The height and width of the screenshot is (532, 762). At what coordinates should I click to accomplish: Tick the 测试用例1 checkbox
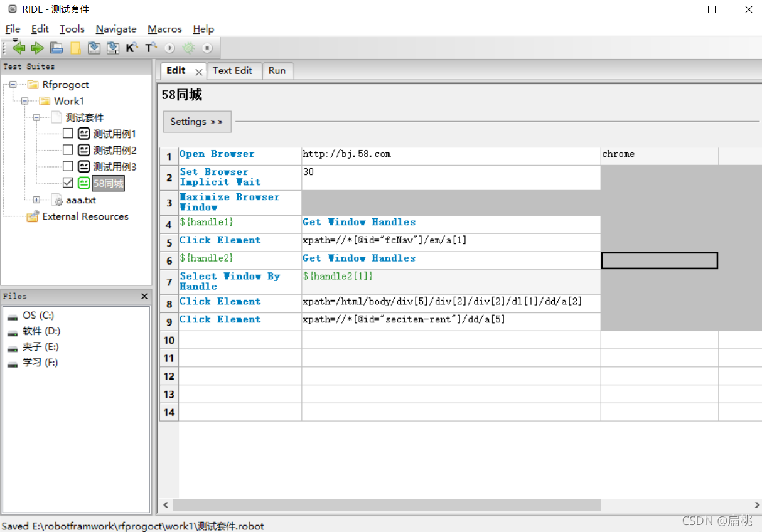coord(68,134)
